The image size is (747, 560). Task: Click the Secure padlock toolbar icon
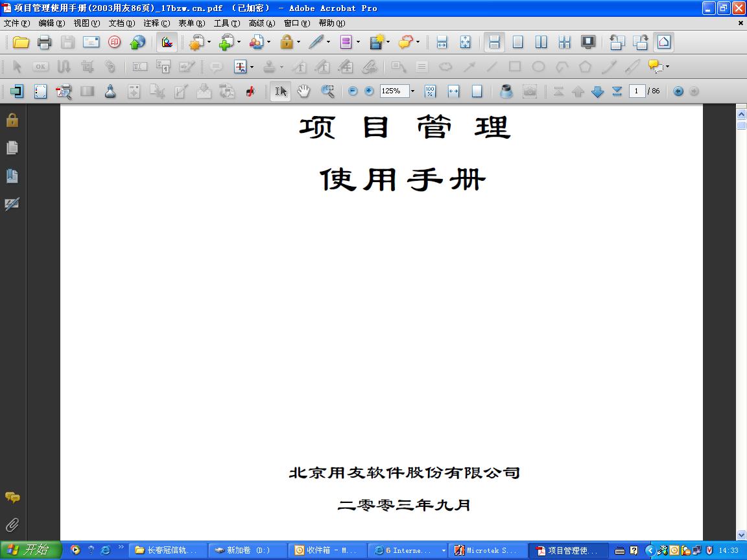[x=287, y=42]
